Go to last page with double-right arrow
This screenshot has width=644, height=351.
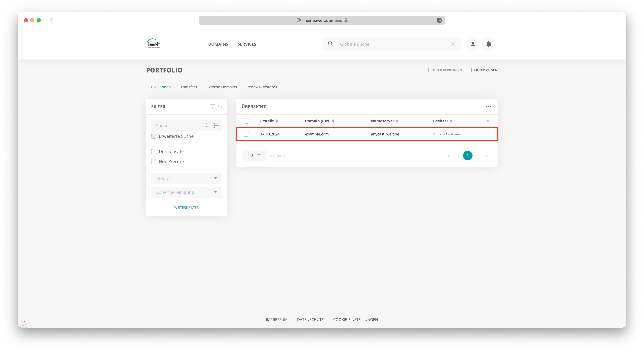[x=486, y=156]
